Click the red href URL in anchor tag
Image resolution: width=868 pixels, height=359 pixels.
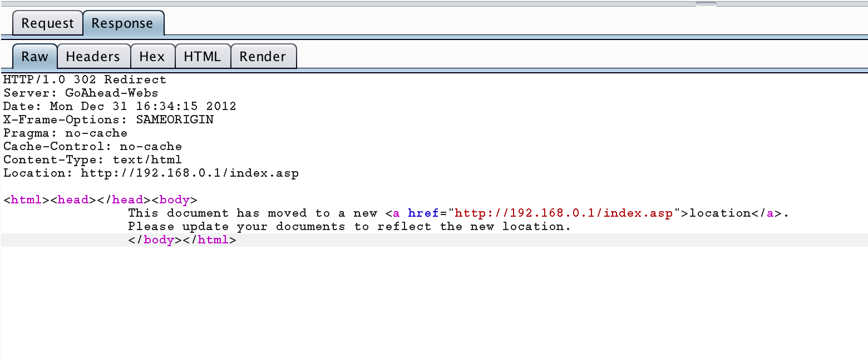tap(565, 213)
